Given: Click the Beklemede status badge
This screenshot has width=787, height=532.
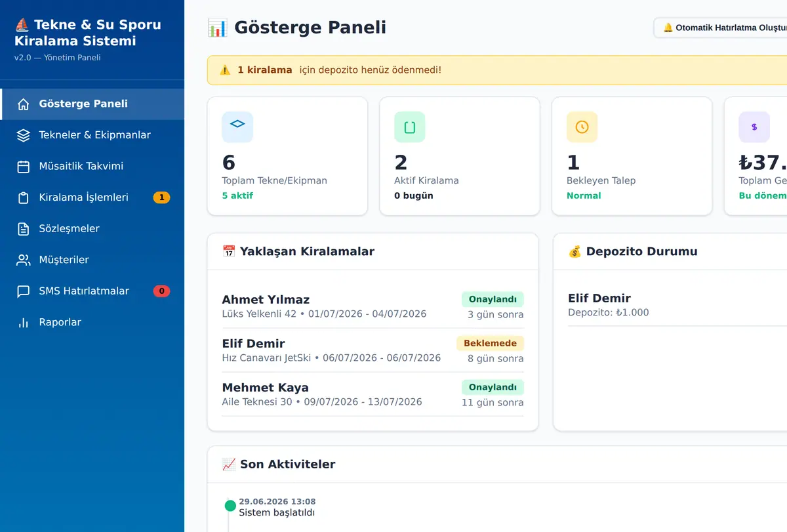Looking at the screenshot, I should pos(490,344).
